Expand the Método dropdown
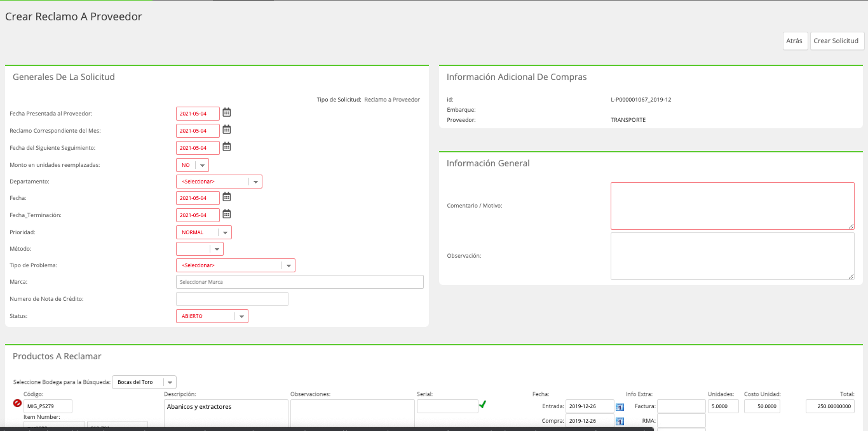Screen dimensions: 868x431 (200, 249)
